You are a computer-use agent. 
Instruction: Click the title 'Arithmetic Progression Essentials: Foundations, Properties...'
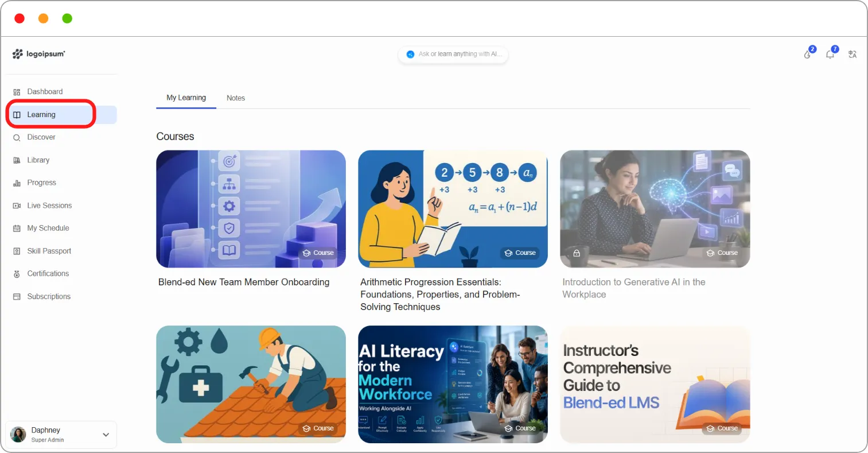pos(440,295)
